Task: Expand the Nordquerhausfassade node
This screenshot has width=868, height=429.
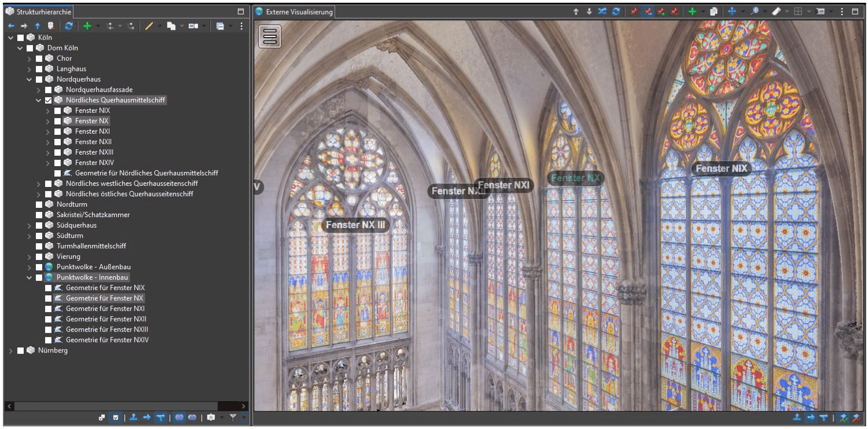Action: point(39,90)
